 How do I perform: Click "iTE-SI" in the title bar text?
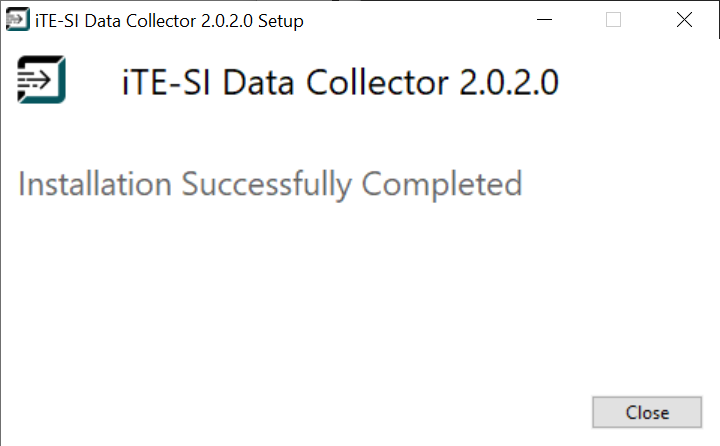coord(58,21)
